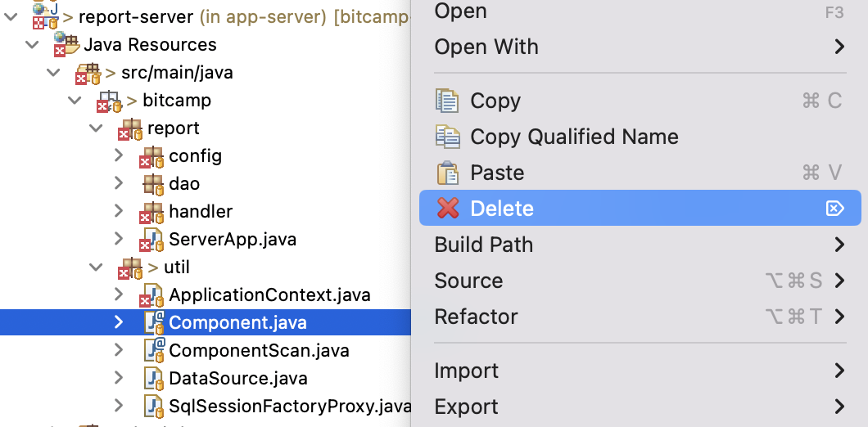The height and width of the screenshot is (427, 868).
Task: Expand the config package
Action: tap(118, 155)
